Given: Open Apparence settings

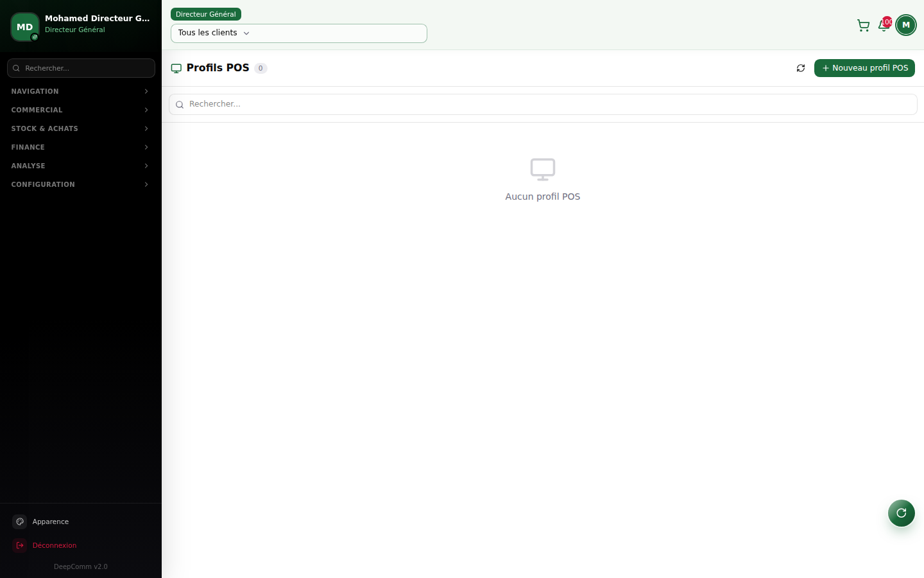Looking at the screenshot, I should [51, 521].
